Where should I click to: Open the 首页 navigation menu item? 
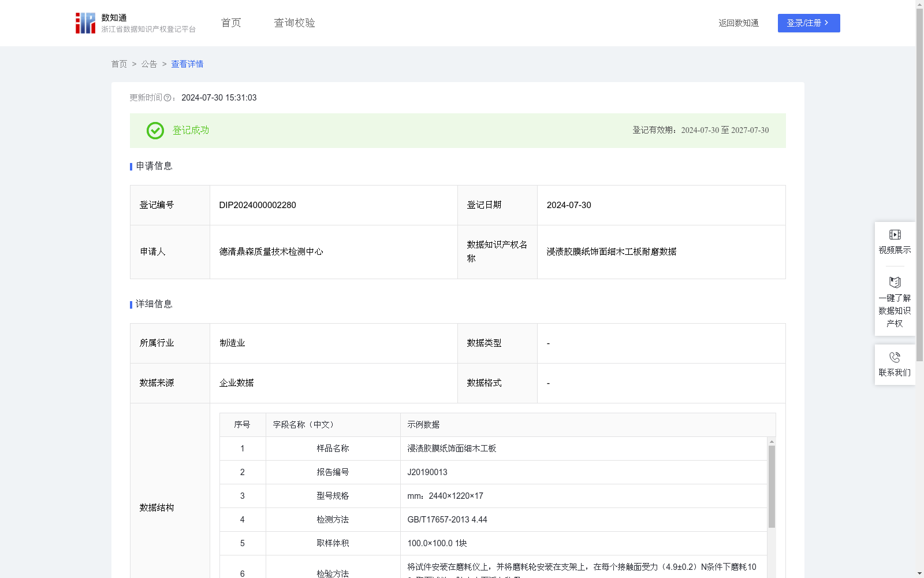tap(231, 23)
